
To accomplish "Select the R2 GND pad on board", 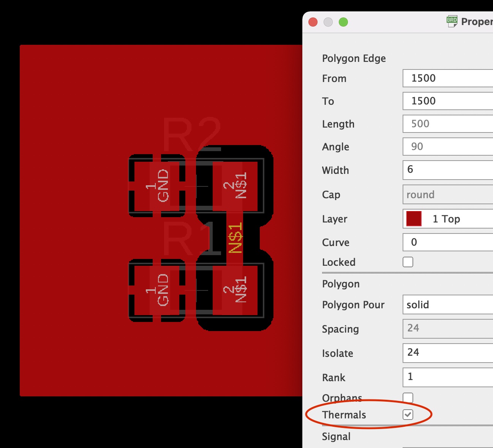I will [x=158, y=186].
